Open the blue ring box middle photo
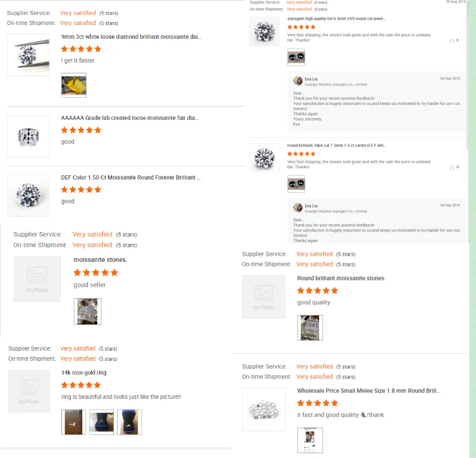 pyautogui.click(x=101, y=422)
